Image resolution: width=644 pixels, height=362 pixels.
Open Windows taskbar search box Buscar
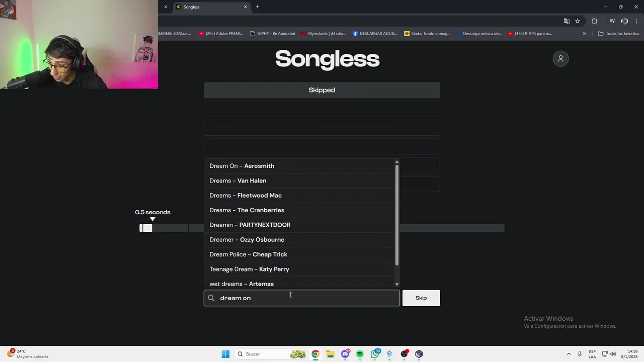(272, 354)
